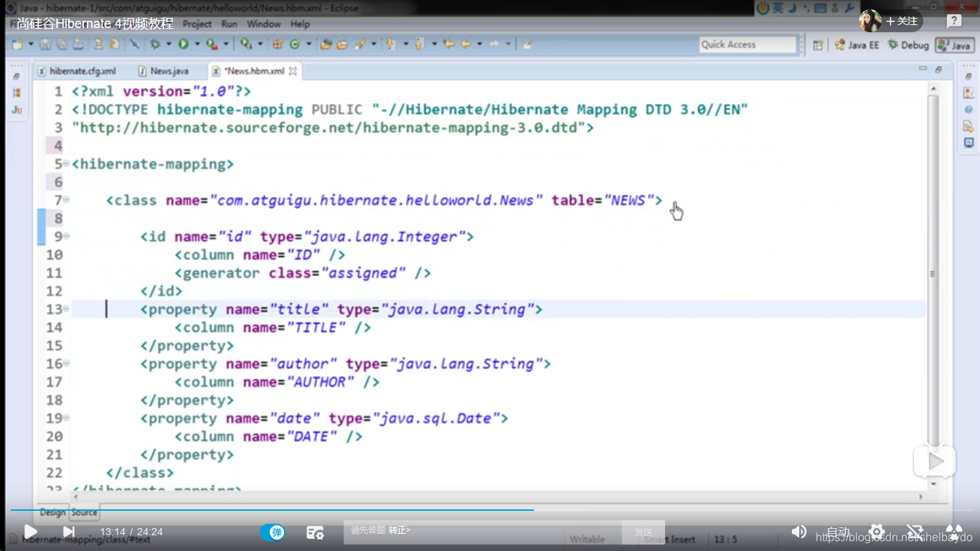The width and height of the screenshot is (980, 551).
Task: Collapse the date property fold on line 19
Action: click(x=66, y=418)
